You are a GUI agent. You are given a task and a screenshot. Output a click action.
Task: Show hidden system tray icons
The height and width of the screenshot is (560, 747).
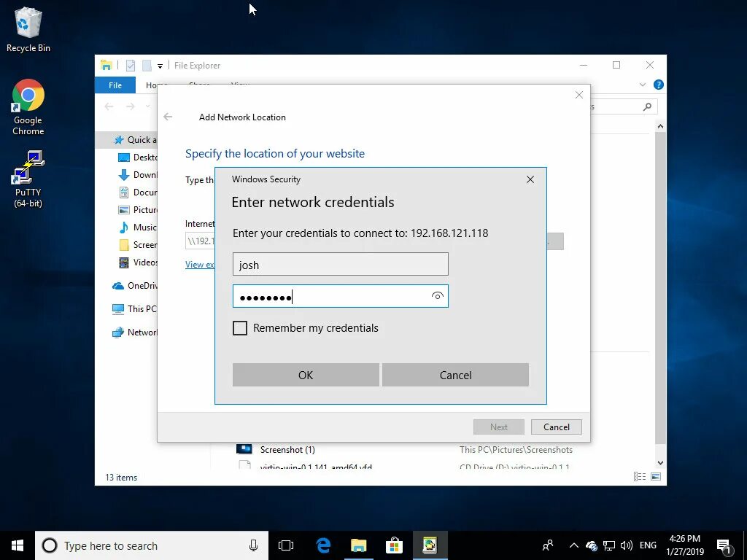(x=573, y=545)
